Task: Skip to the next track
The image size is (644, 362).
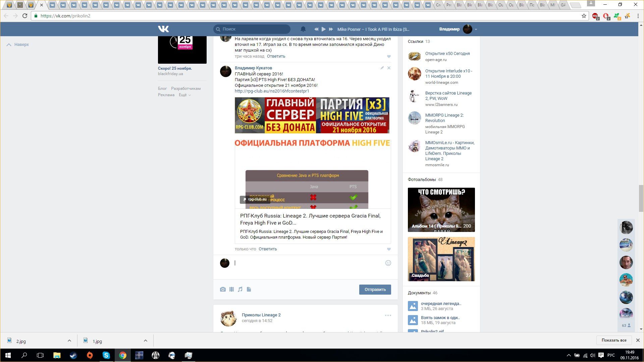Action: [x=331, y=29]
